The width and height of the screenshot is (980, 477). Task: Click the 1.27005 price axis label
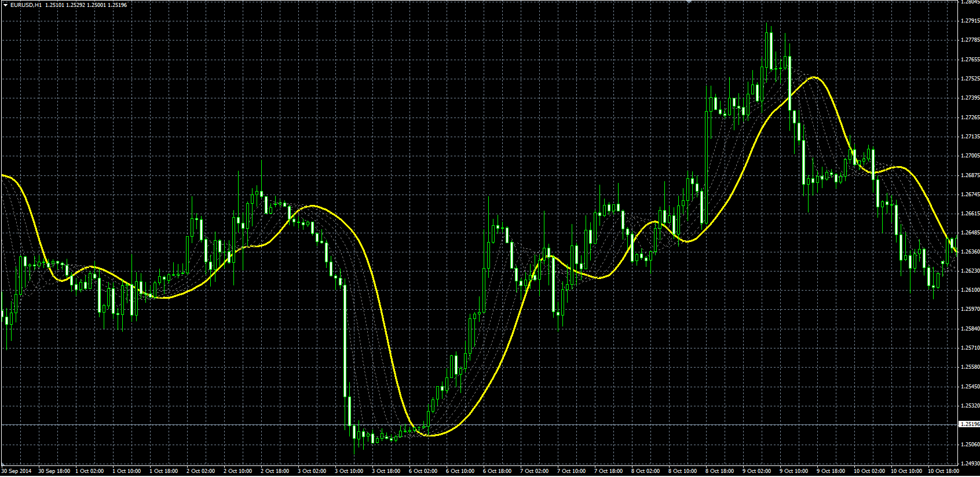[970, 156]
